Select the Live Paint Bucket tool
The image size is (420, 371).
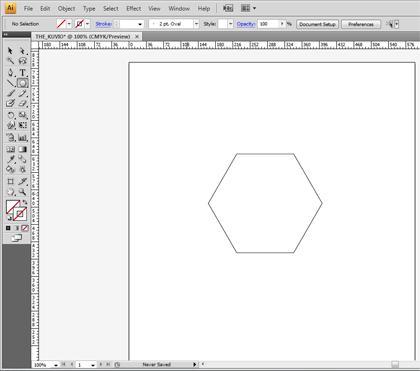point(10,169)
